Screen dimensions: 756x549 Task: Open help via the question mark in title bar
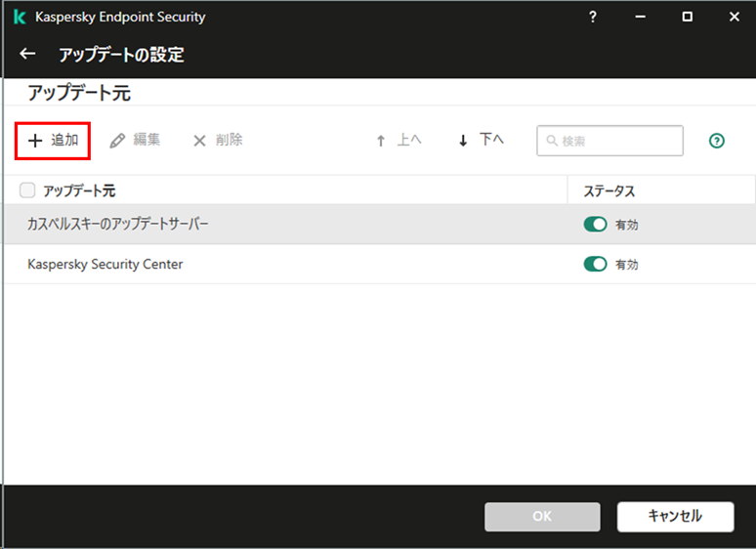tap(593, 17)
